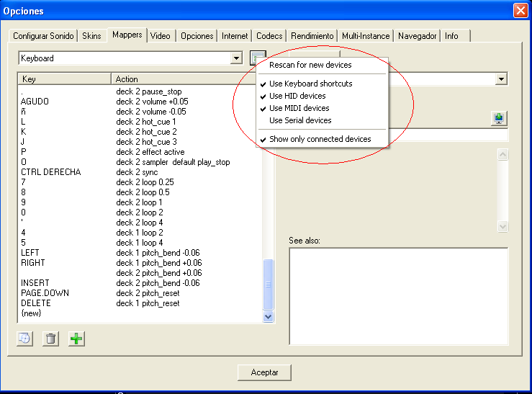Open the Configurar Sonido tab
The width and height of the screenshot is (532, 394).
pos(43,36)
